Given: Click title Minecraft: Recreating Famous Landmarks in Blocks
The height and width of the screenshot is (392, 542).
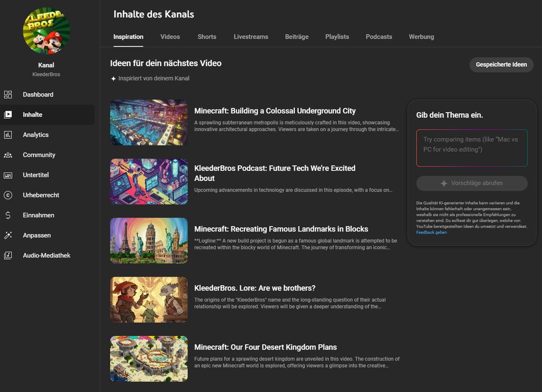Looking at the screenshot, I should [281, 229].
